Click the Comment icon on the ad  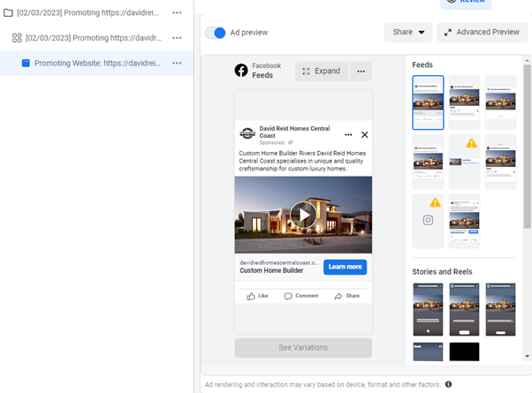tap(300, 296)
